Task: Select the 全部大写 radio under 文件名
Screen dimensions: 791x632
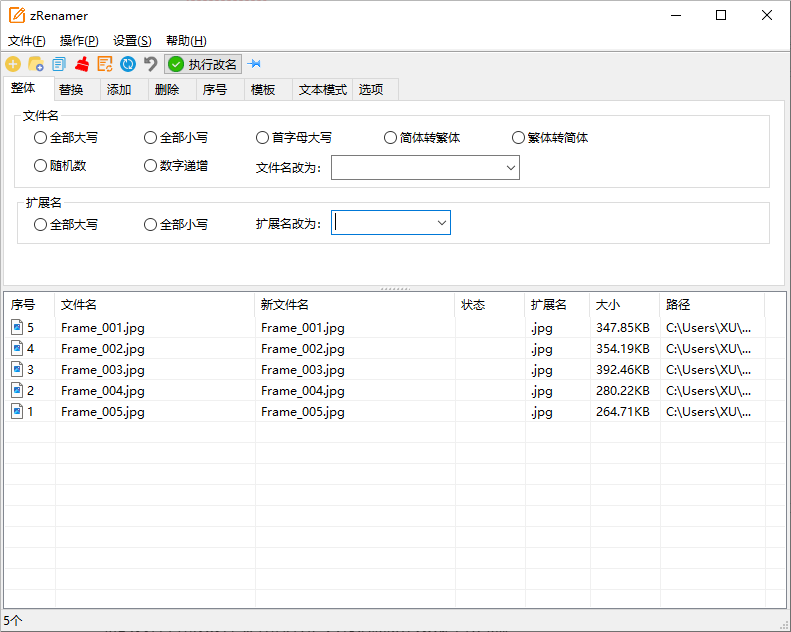Action: point(41,138)
